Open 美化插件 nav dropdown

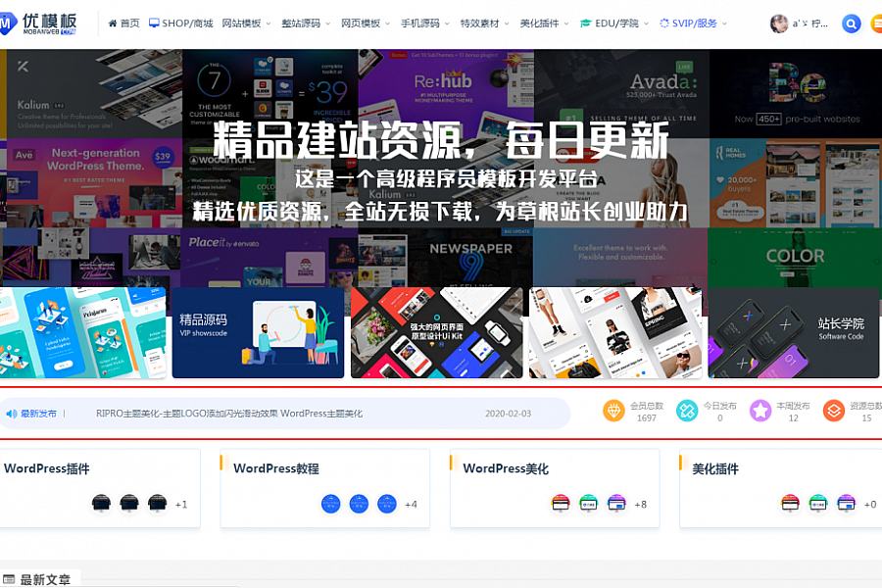pos(545,24)
